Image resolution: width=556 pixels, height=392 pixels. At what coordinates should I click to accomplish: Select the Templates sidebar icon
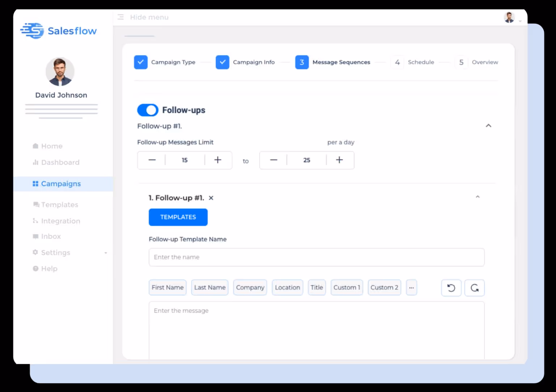36,205
